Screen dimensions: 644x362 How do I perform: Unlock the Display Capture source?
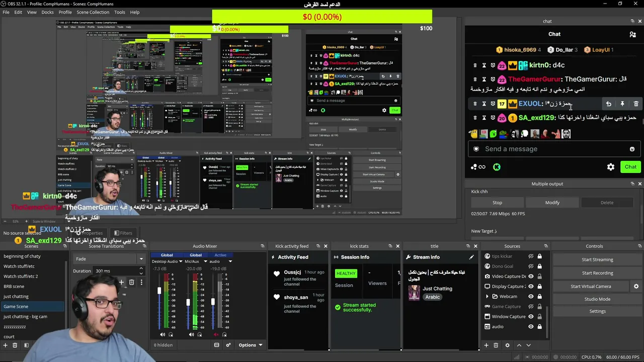point(539,287)
